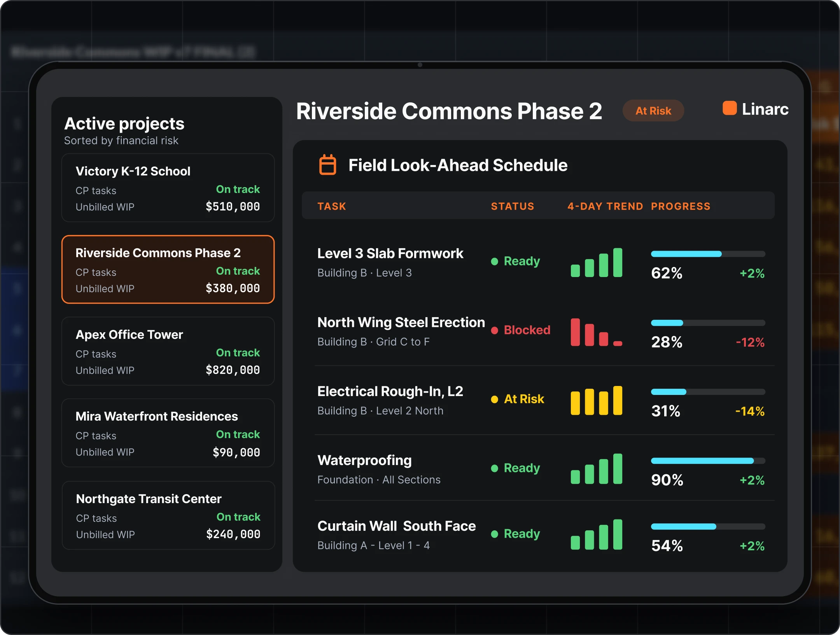Click the green status dot for Level 3 Slab Formwork
Image resolution: width=840 pixels, height=635 pixels.
[x=495, y=261]
